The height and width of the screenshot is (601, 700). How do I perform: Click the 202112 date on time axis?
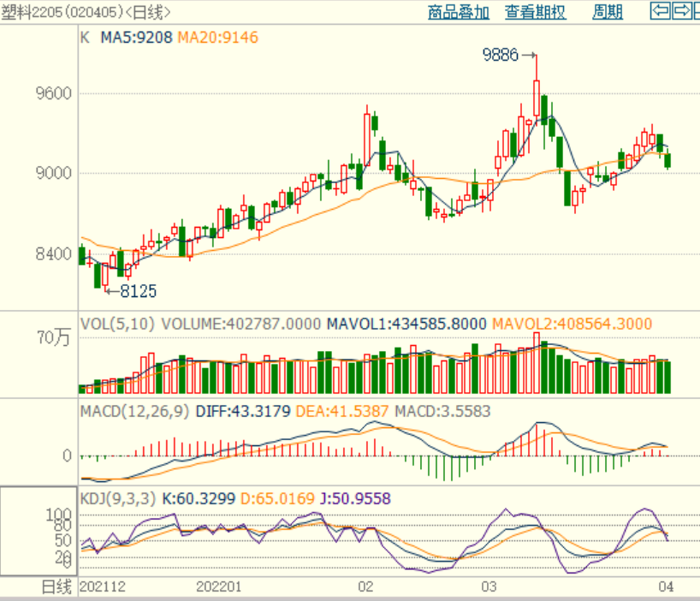(x=101, y=587)
